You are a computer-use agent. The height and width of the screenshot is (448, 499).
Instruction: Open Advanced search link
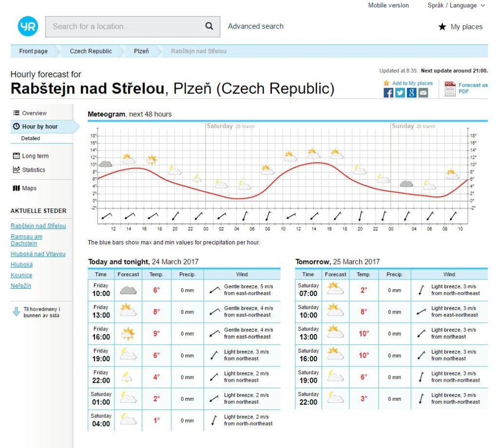pos(255,26)
